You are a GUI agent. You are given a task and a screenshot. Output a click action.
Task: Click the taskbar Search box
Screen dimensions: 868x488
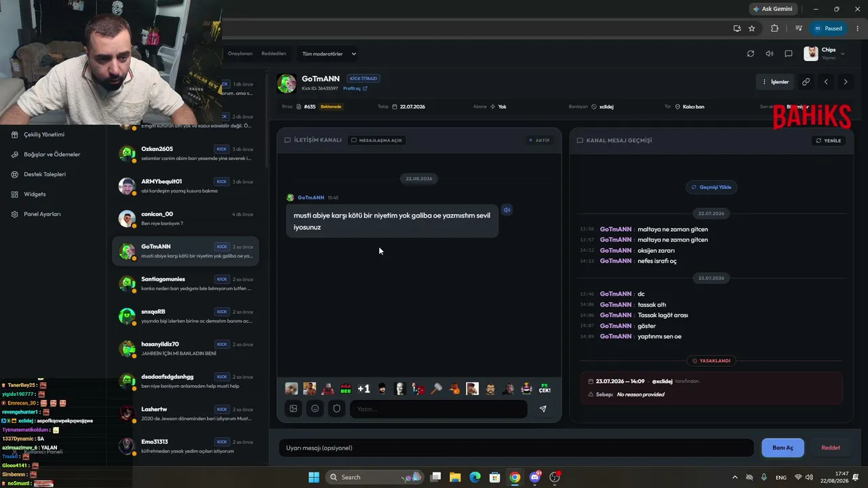click(375, 477)
